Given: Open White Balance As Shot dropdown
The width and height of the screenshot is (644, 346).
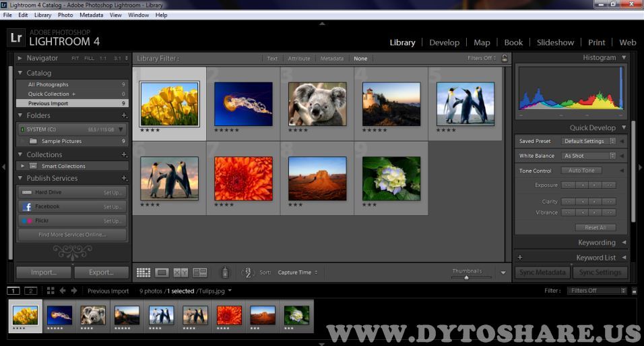Looking at the screenshot, I should coord(589,156).
